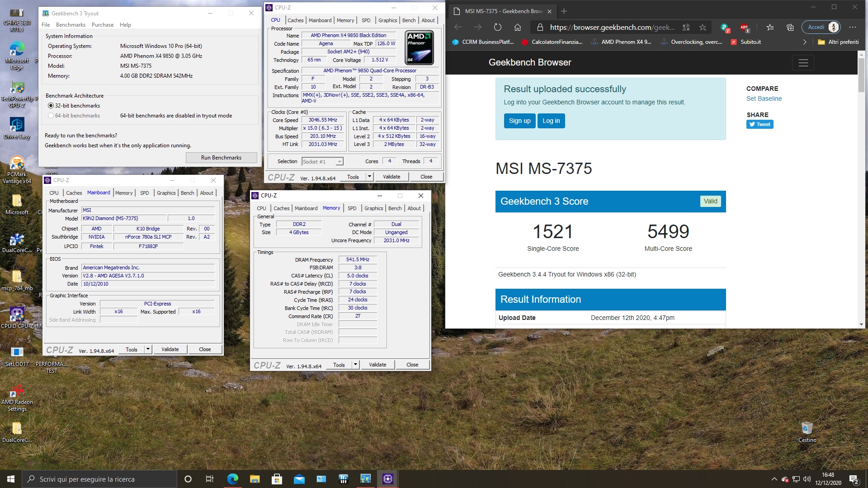Open Subito.it favorite bookmark
The image size is (868, 488).
tap(745, 42)
